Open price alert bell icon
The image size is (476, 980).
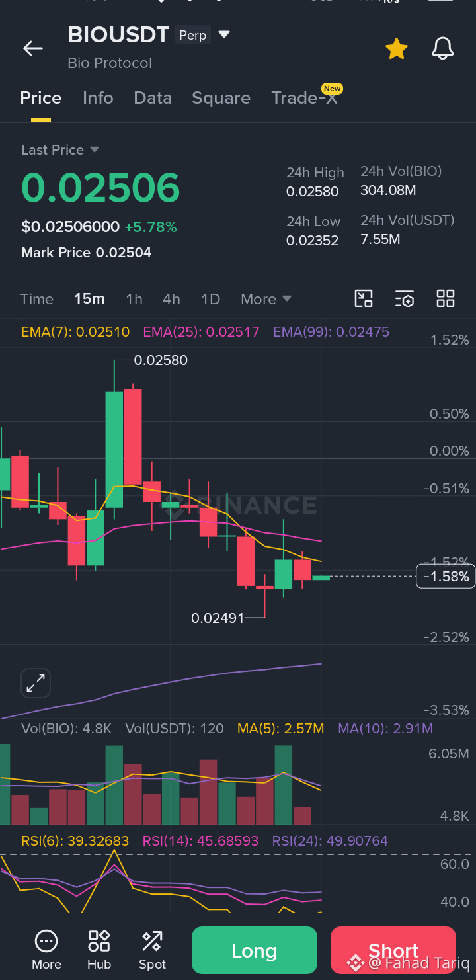click(x=442, y=48)
